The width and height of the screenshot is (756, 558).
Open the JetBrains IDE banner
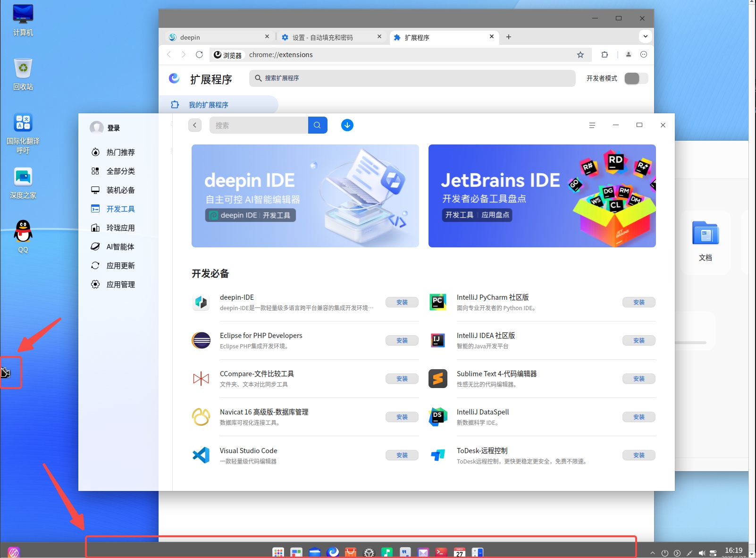pos(542,196)
